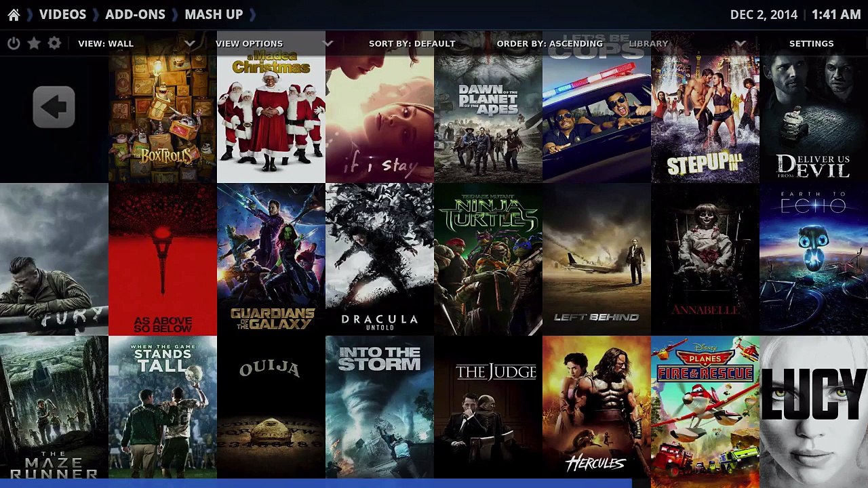The height and width of the screenshot is (488, 868).
Task: Open the Annabelle movie poster
Action: pyautogui.click(x=705, y=260)
